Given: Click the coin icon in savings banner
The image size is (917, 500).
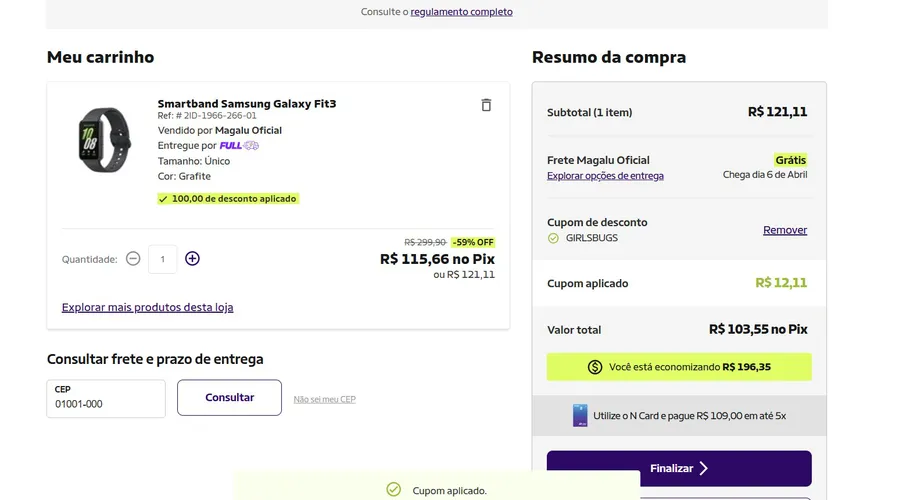Looking at the screenshot, I should pyautogui.click(x=595, y=367).
